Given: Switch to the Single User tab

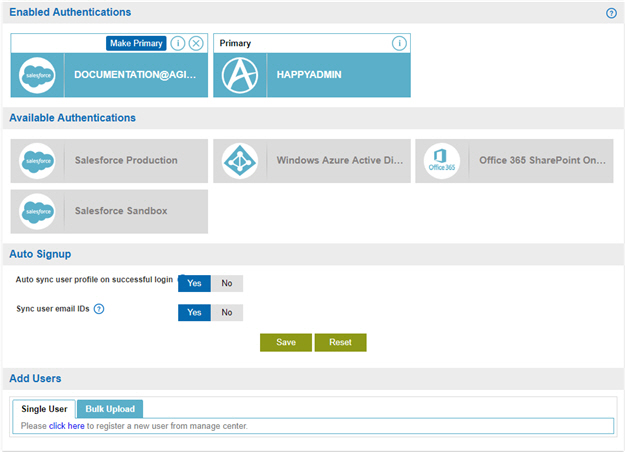Looking at the screenshot, I should [44, 409].
